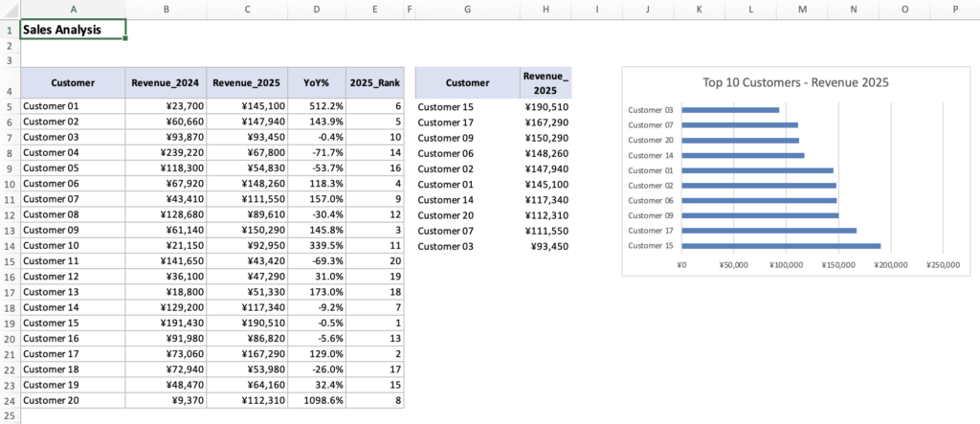Select the 2025_Rank header cell
The width and height of the screenshot is (980, 424).
(x=374, y=83)
